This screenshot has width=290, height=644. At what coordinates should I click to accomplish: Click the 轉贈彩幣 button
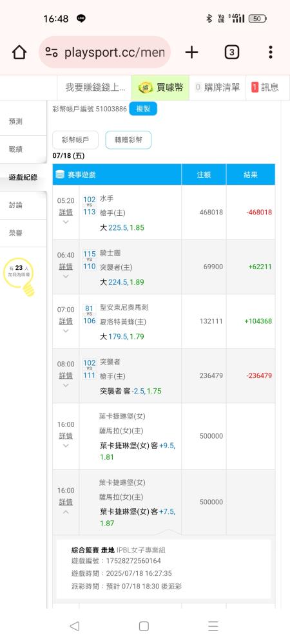point(128,140)
